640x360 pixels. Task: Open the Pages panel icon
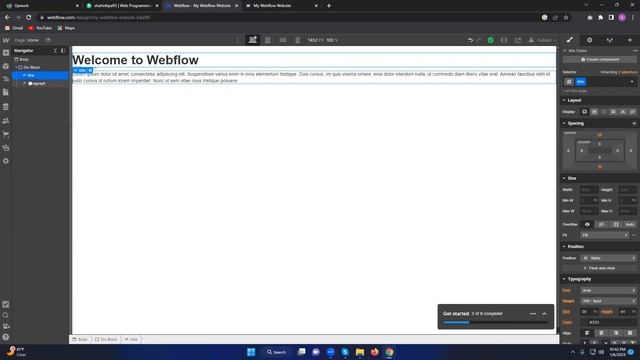tap(6, 93)
